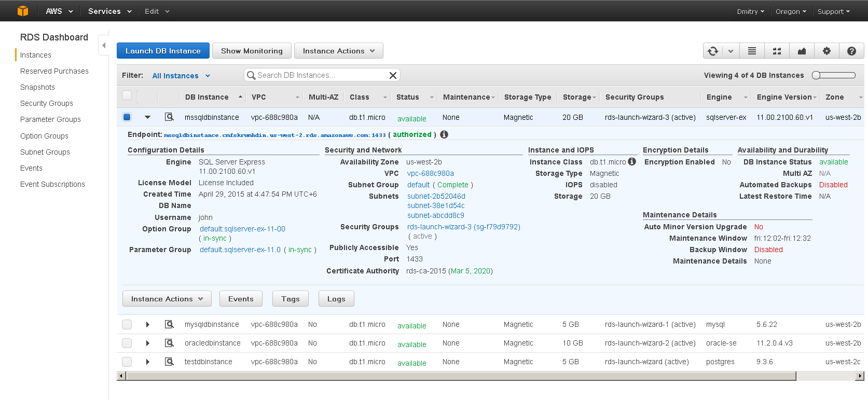Open the All Instances filter dropdown
The height and width of the screenshot is (400, 868).
[x=181, y=76]
